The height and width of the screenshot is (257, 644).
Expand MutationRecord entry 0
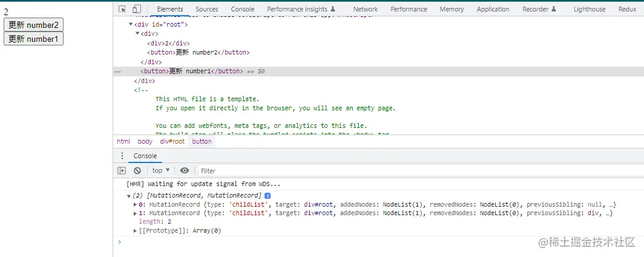pyautogui.click(x=136, y=204)
